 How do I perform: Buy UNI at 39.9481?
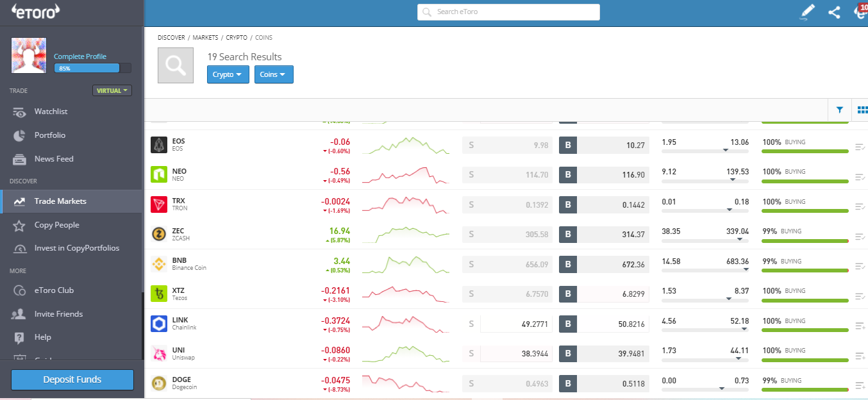[x=604, y=354]
